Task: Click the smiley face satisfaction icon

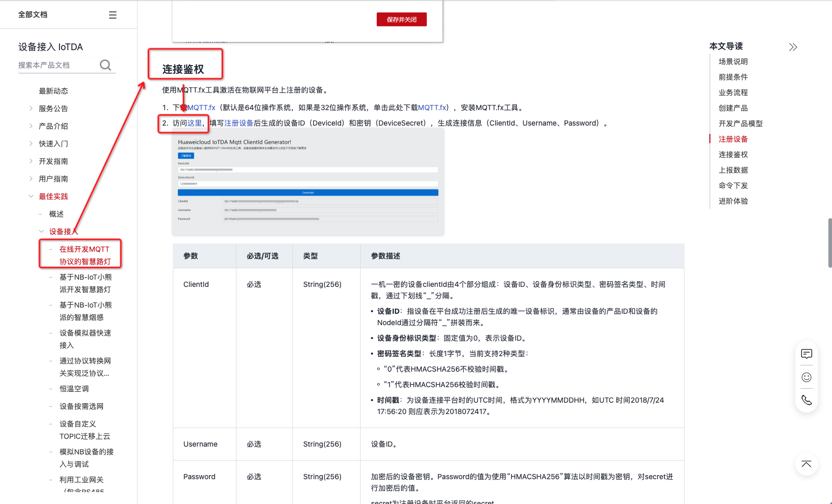Action: pyautogui.click(x=806, y=377)
